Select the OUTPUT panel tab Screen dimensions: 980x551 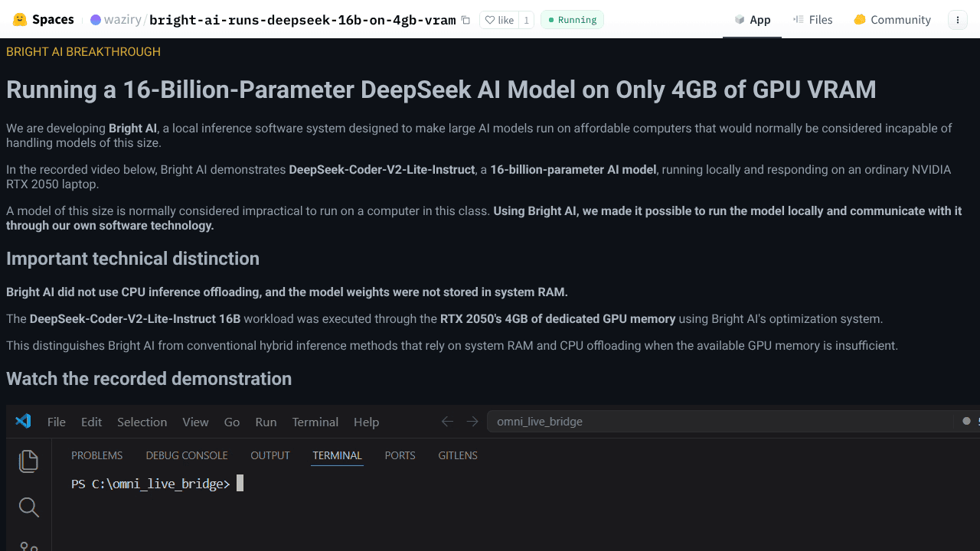coord(270,455)
